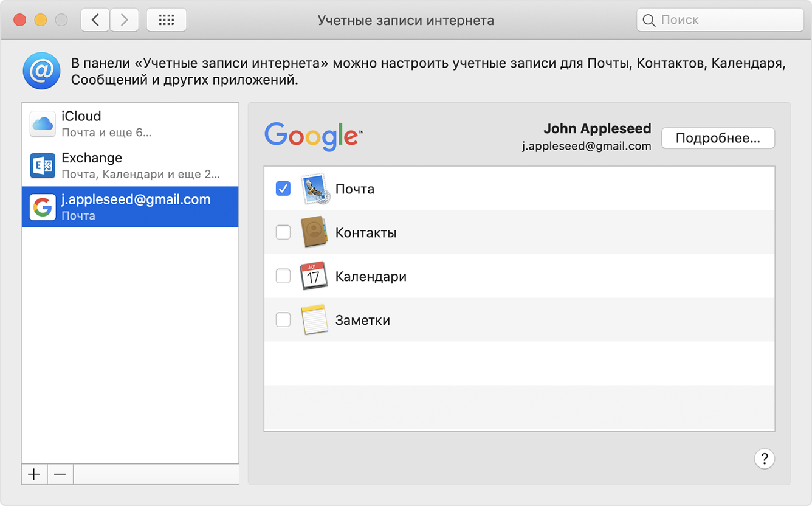Click the yellow Notes icon
The width and height of the screenshot is (812, 506).
(314, 320)
